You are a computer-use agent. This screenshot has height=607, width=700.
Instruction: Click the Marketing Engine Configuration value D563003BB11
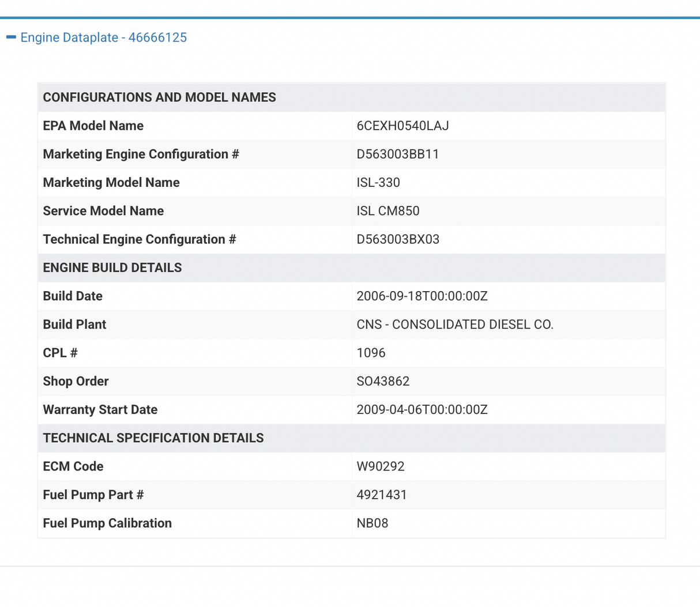click(x=397, y=154)
